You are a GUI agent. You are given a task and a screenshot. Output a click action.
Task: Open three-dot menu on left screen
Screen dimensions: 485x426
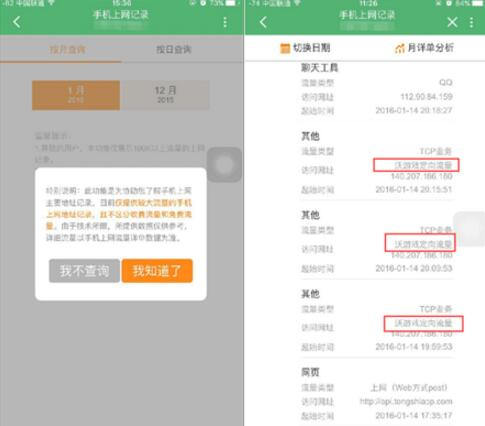click(x=225, y=22)
